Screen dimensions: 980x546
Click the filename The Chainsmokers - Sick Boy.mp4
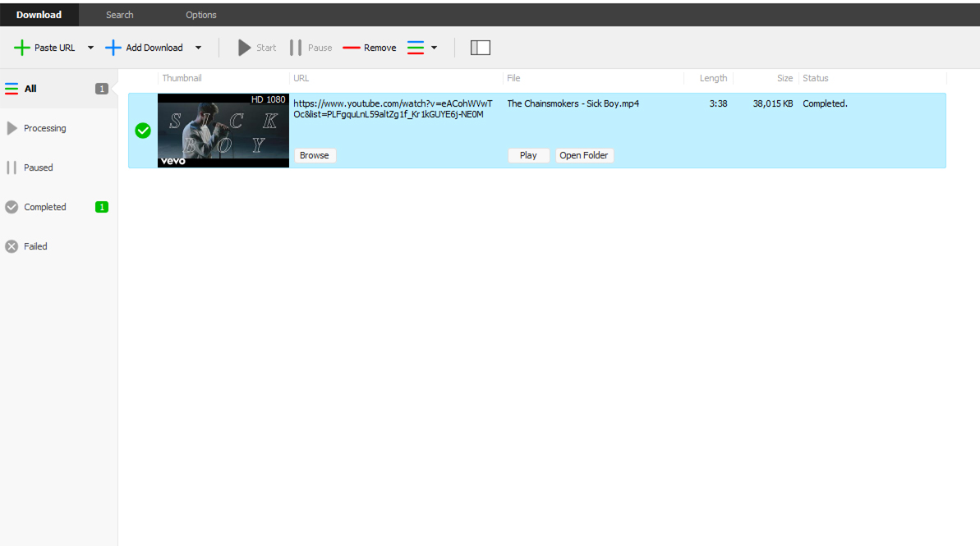tap(573, 103)
